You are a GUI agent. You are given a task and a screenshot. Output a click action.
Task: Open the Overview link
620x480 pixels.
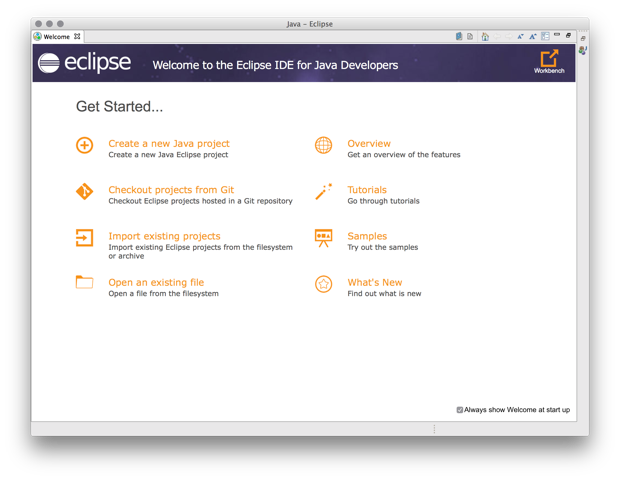(369, 144)
